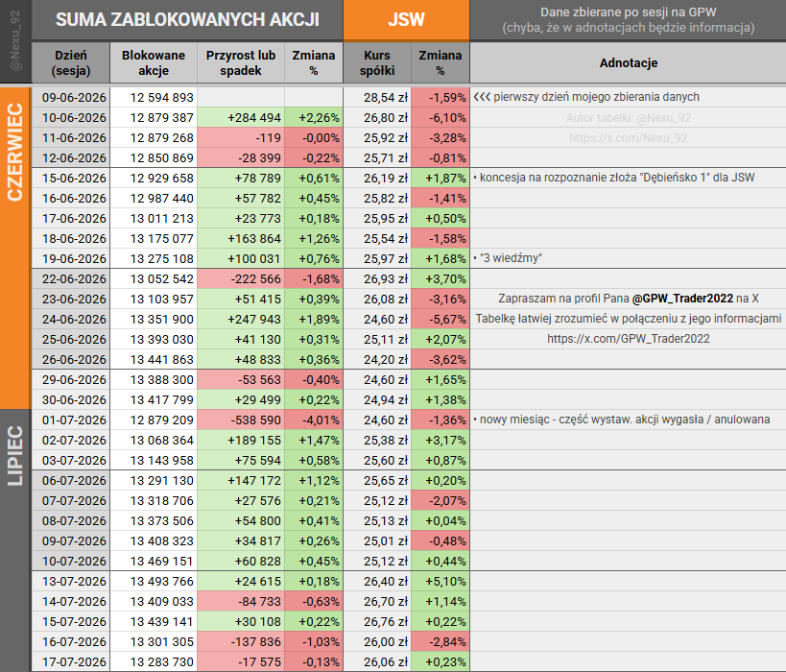
Task: Click the +5,10% price change cell
Action: 441,581
